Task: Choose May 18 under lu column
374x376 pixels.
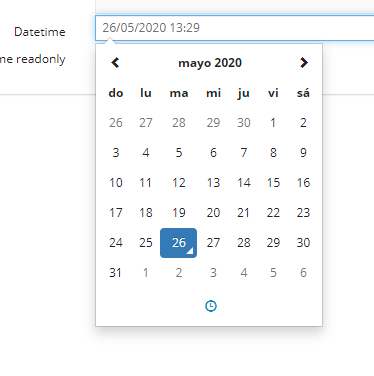Action: (x=146, y=213)
